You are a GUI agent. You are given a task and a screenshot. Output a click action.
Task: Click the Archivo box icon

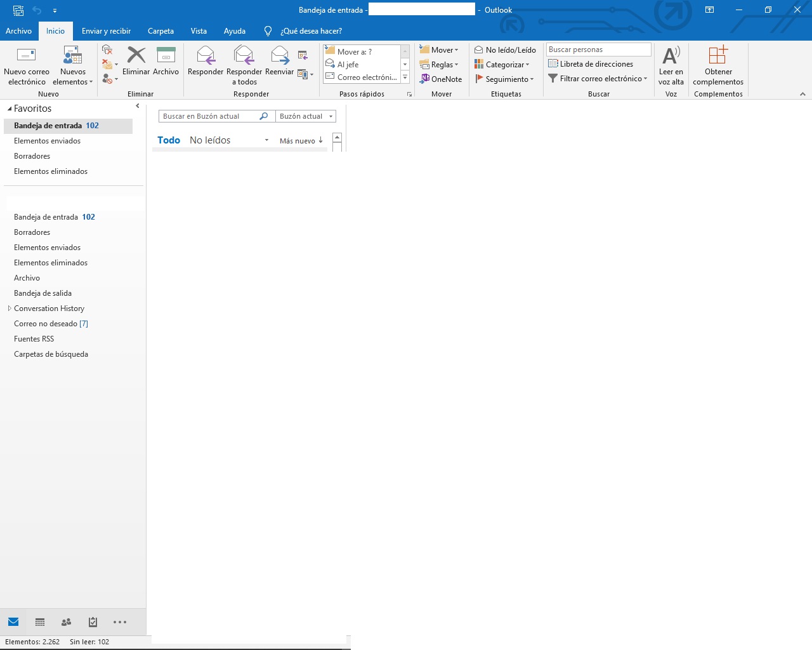pos(166,55)
